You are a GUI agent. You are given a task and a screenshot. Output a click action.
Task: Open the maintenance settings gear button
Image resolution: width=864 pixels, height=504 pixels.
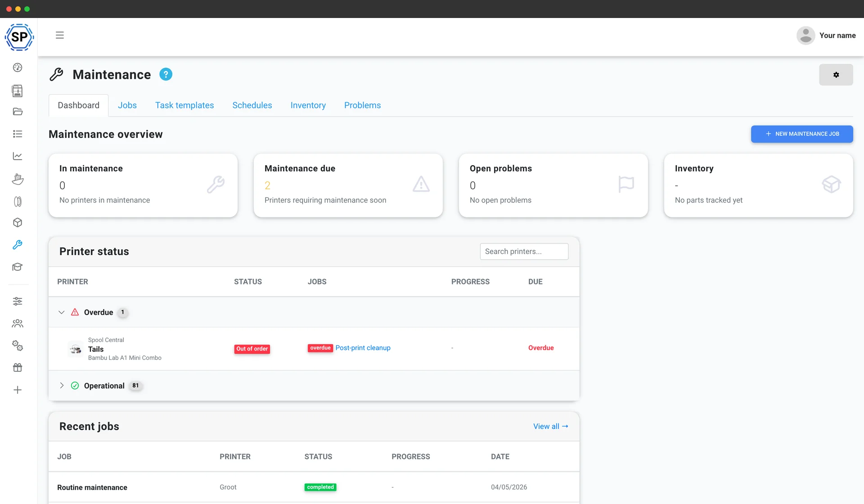(x=836, y=75)
